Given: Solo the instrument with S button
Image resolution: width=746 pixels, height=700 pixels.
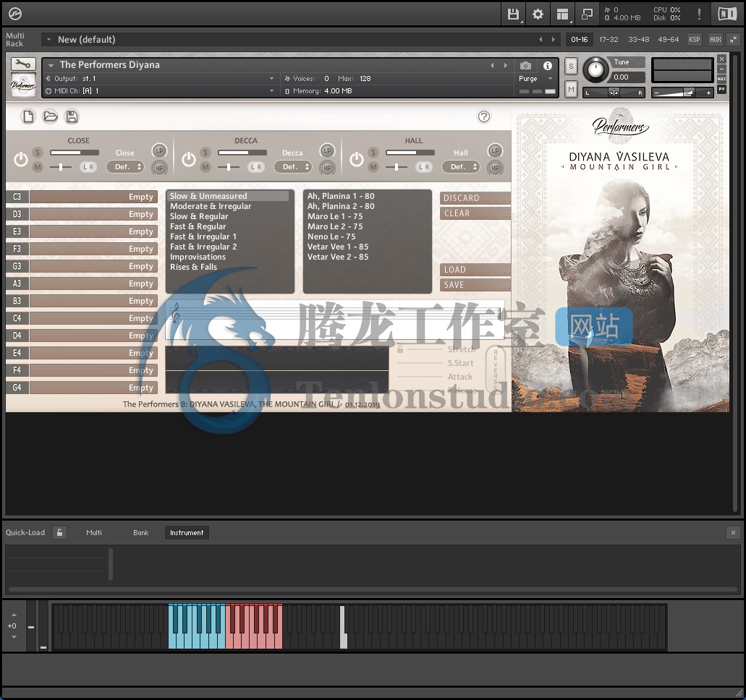Looking at the screenshot, I should pos(571,66).
